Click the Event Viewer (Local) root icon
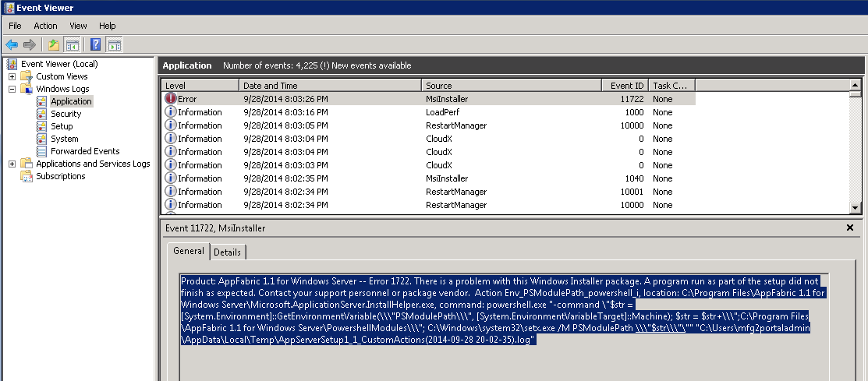868x381 pixels. [x=12, y=64]
